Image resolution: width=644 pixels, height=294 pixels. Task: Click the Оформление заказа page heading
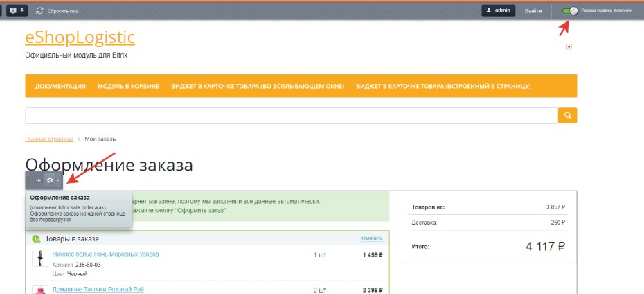[x=109, y=165]
